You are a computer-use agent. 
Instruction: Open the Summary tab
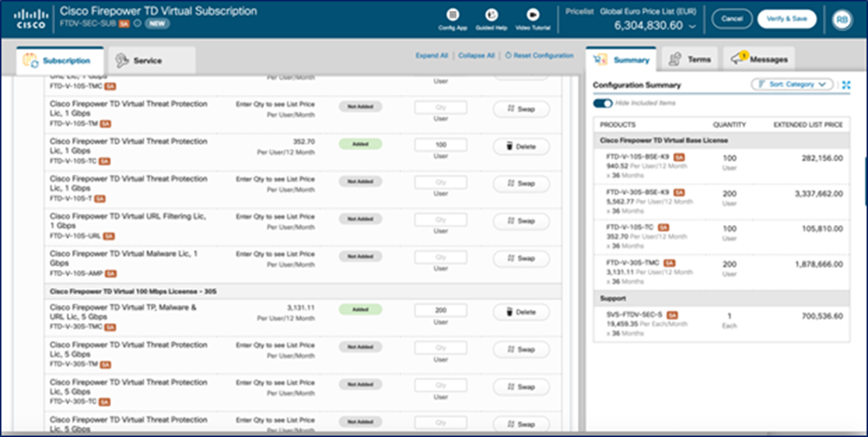[621, 60]
